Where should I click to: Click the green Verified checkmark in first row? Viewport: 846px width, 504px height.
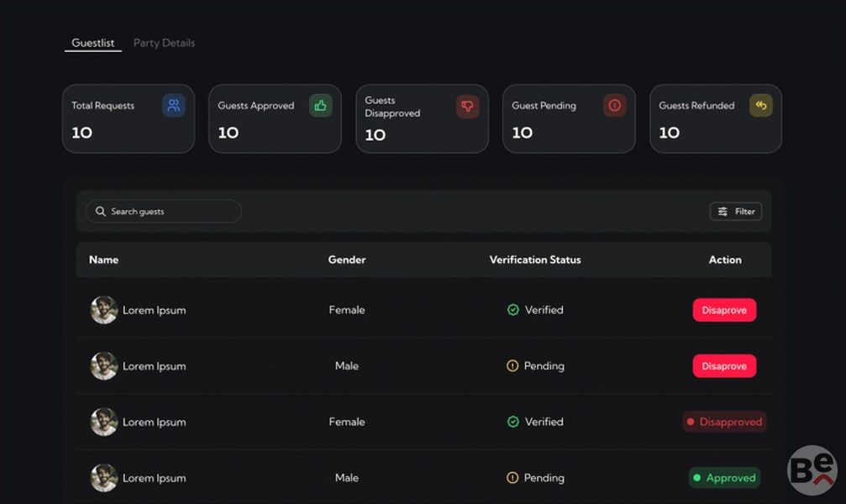pyautogui.click(x=513, y=310)
